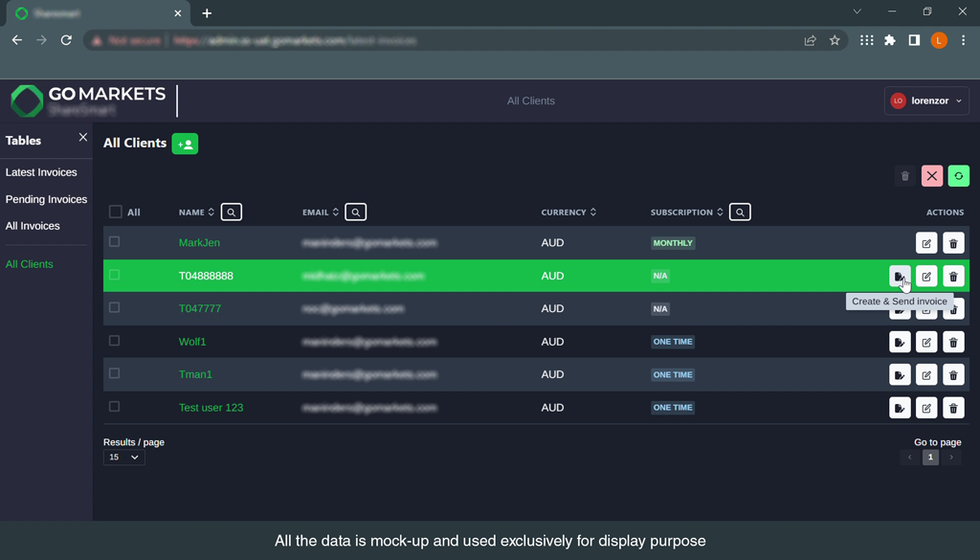Screen dimensions: 980x560
Task: Tick the checkbox for MarkJen row
Action: (115, 242)
